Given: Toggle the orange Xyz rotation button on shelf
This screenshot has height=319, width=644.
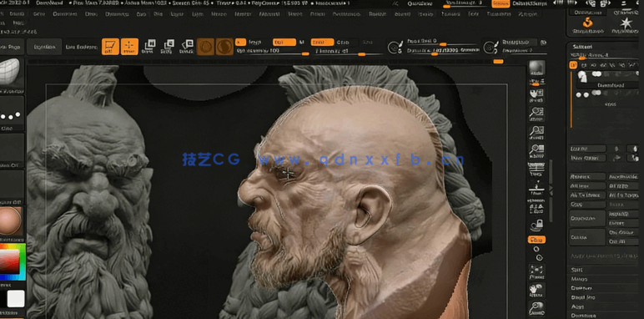Looking at the screenshot, I should pyautogui.click(x=536, y=239).
